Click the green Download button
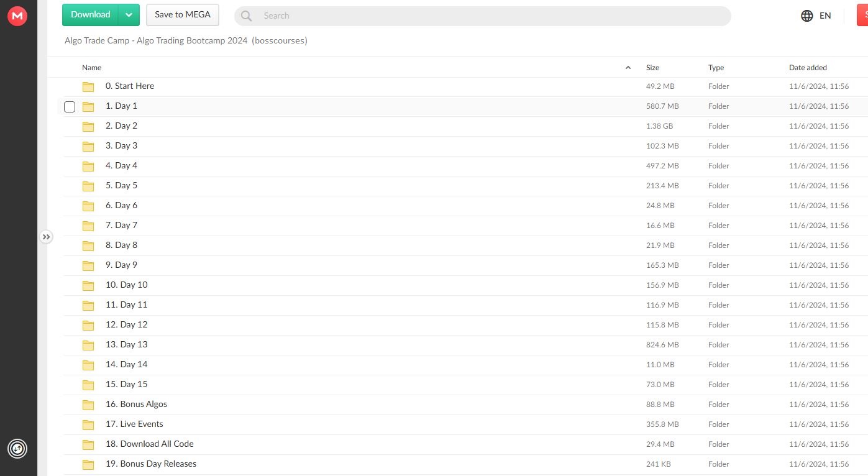 [91, 15]
